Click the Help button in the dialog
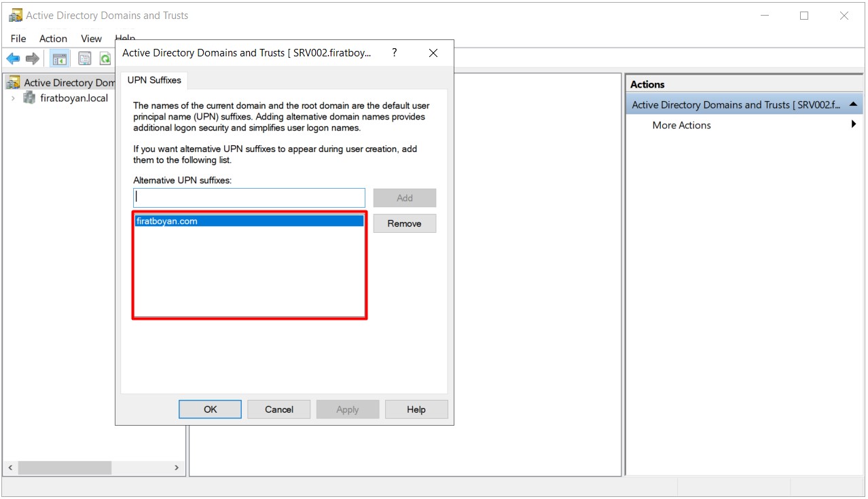This screenshot has width=868, height=499. click(416, 409)
